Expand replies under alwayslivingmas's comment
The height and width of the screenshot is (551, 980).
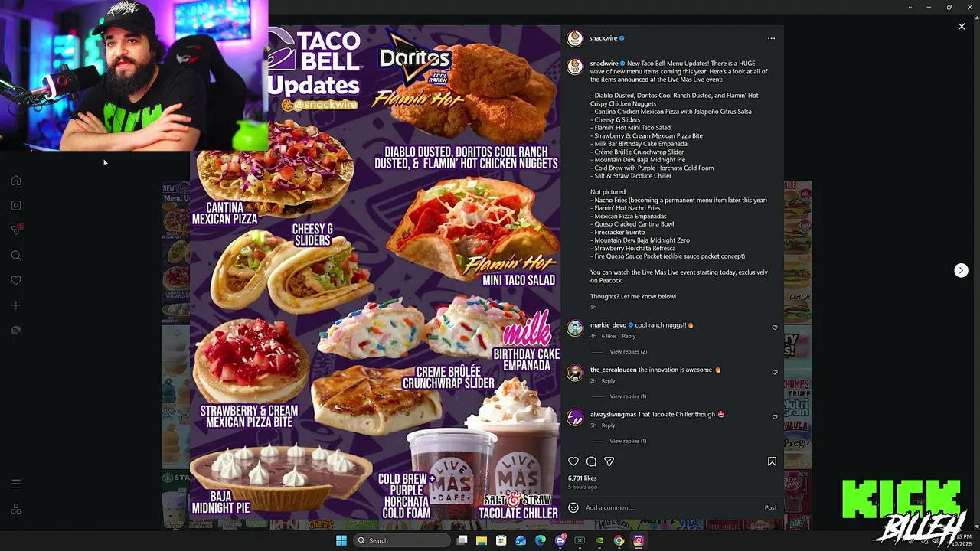click(628, 441)
